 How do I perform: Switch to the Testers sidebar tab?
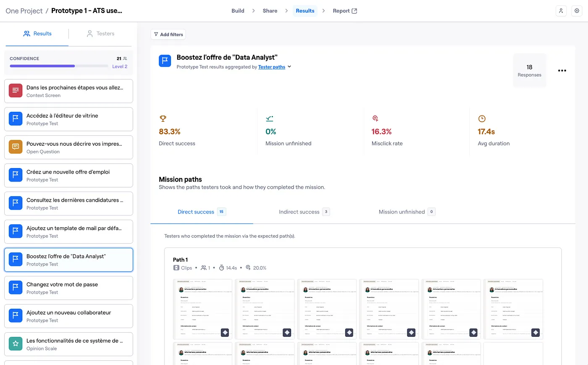click(x=100, y=34)
